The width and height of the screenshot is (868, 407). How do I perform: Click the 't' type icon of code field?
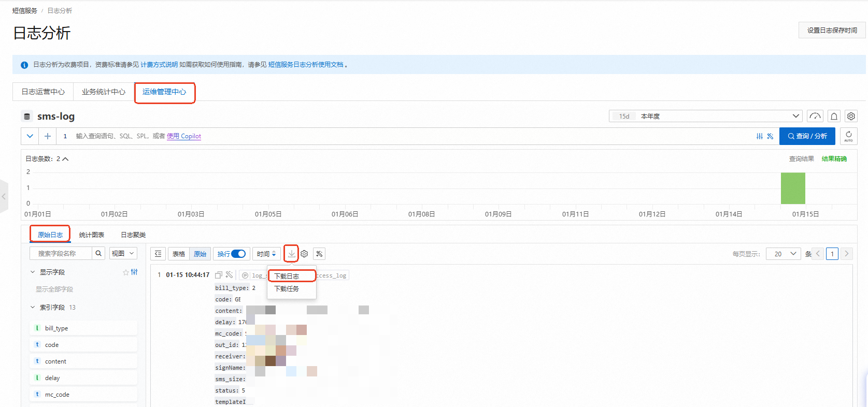37,344
